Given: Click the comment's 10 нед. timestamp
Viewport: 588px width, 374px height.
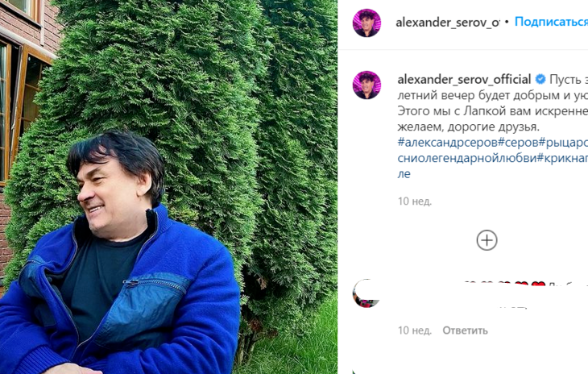Looking at the screenshot, I should (x=414, y=330).
